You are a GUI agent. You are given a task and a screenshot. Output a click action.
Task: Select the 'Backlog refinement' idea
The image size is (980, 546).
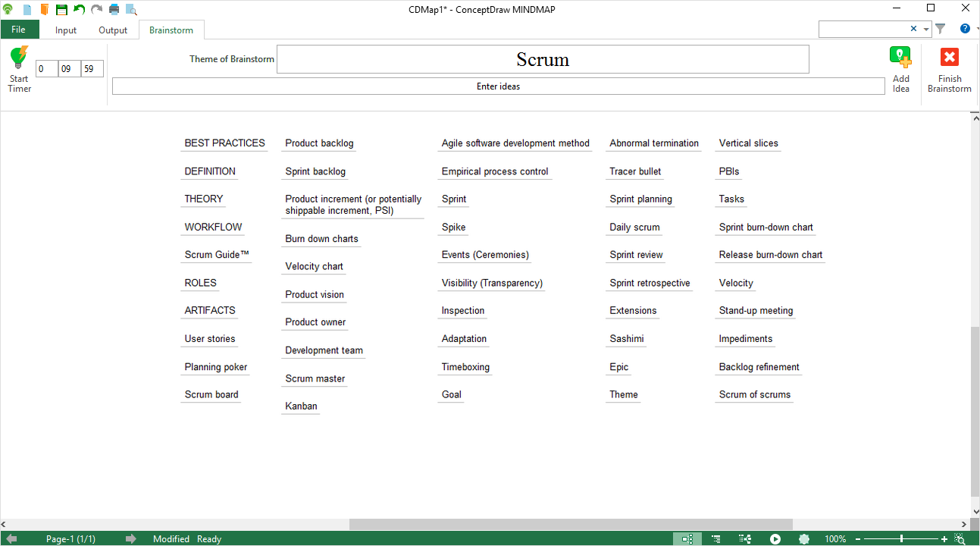coord(759,367)
